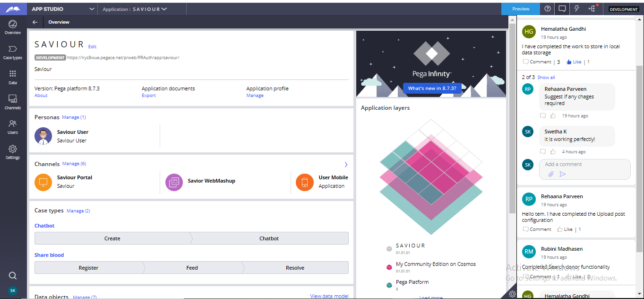Click Manage under Application profile
This screenshot has width=644, height=299.
(255, 96)
